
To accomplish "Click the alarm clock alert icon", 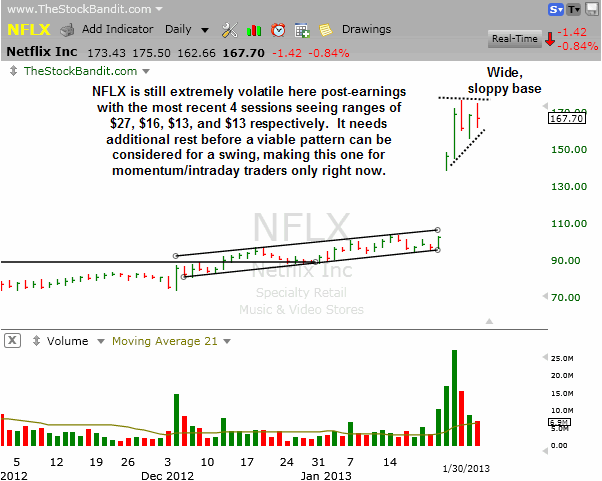I will (277, 30).
